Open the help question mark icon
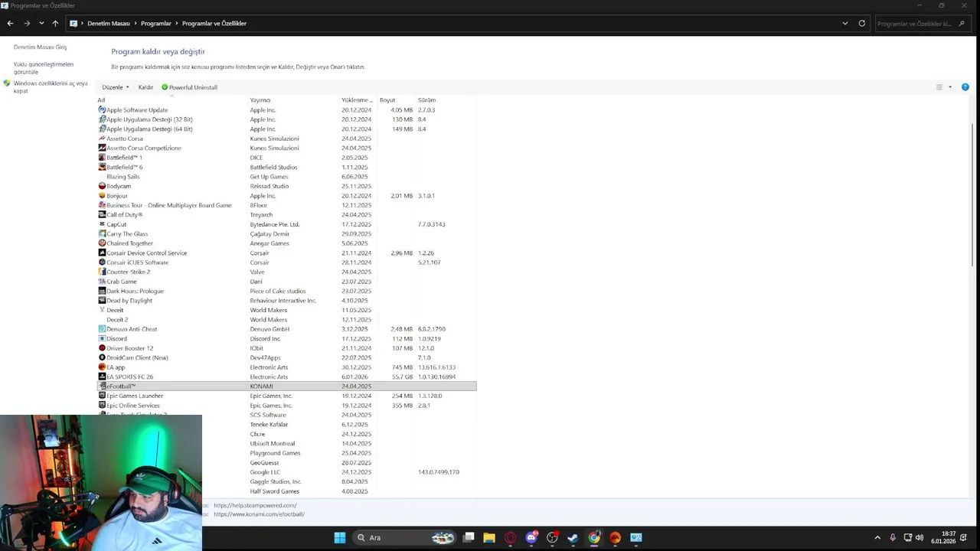980x551 pixels. 965,87
